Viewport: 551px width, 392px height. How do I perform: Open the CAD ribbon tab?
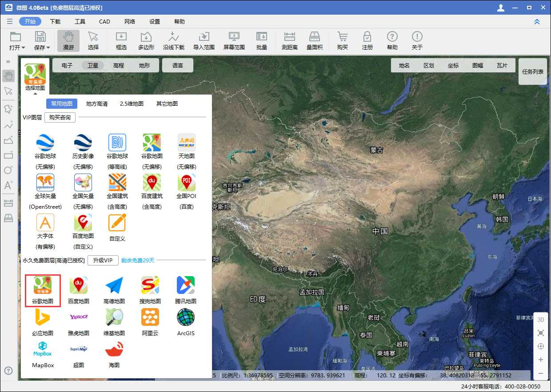click(104, 21)
